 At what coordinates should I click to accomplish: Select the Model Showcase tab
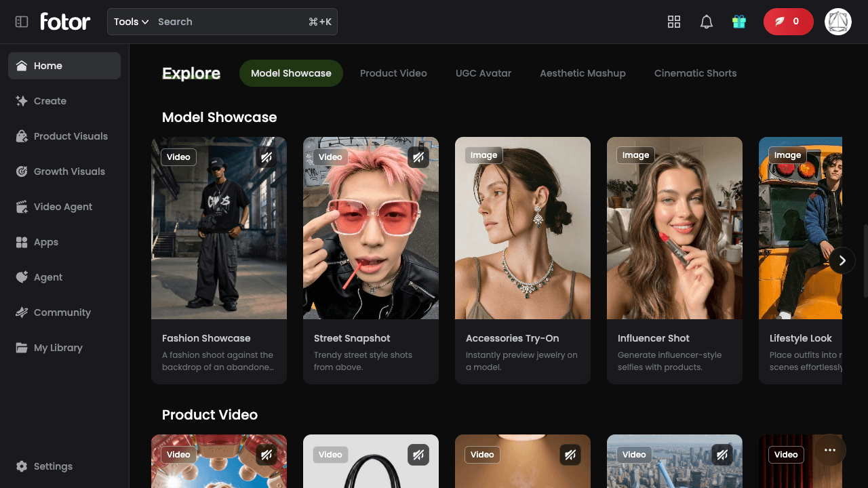(x=291, y=73)
